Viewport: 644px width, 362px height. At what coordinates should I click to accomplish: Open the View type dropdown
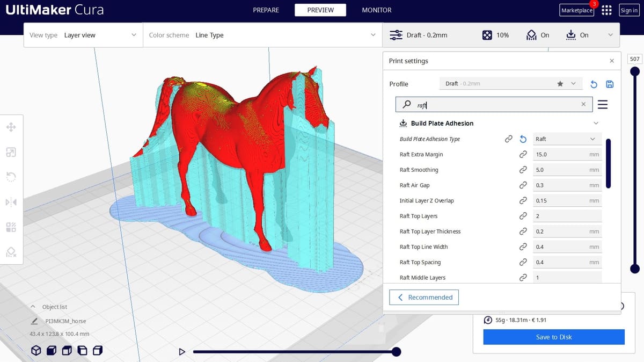83,35
